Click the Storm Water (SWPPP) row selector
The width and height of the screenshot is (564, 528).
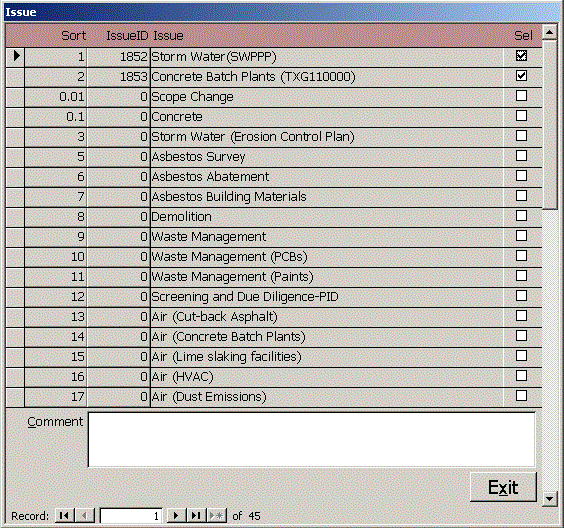coord(15,56)
